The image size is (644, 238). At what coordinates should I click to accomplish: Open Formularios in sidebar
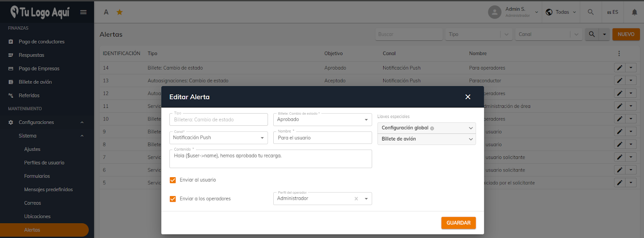[x=37, y=176]
